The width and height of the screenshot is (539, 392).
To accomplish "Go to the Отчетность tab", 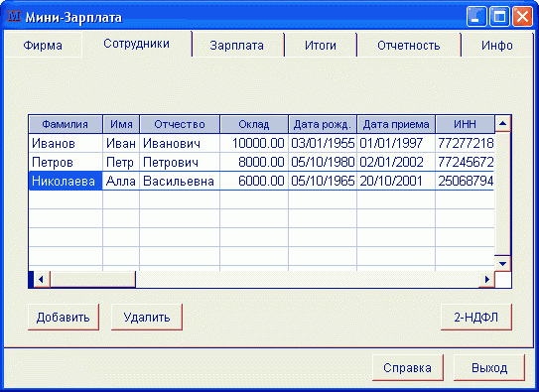I will click(x=409, y=45).
